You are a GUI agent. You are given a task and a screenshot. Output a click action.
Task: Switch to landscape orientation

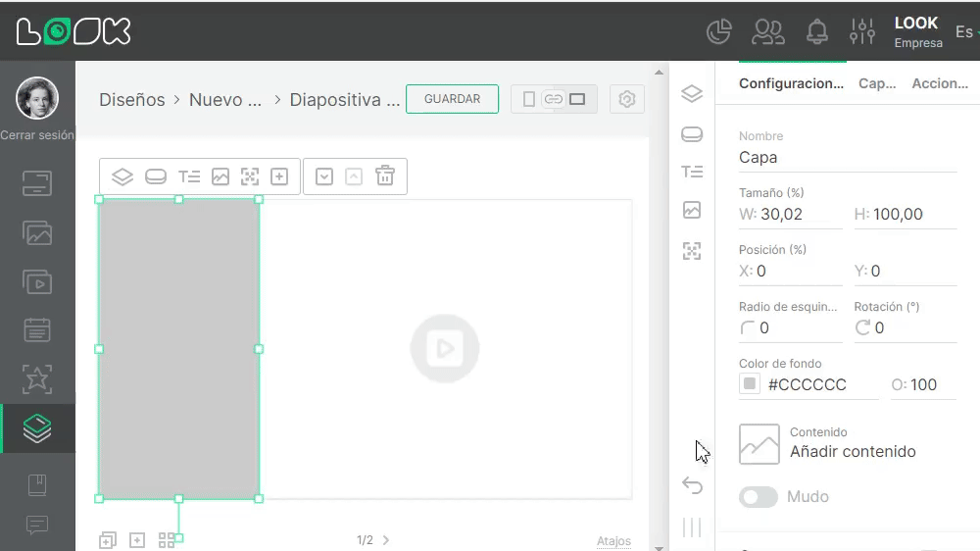[577, 99]
